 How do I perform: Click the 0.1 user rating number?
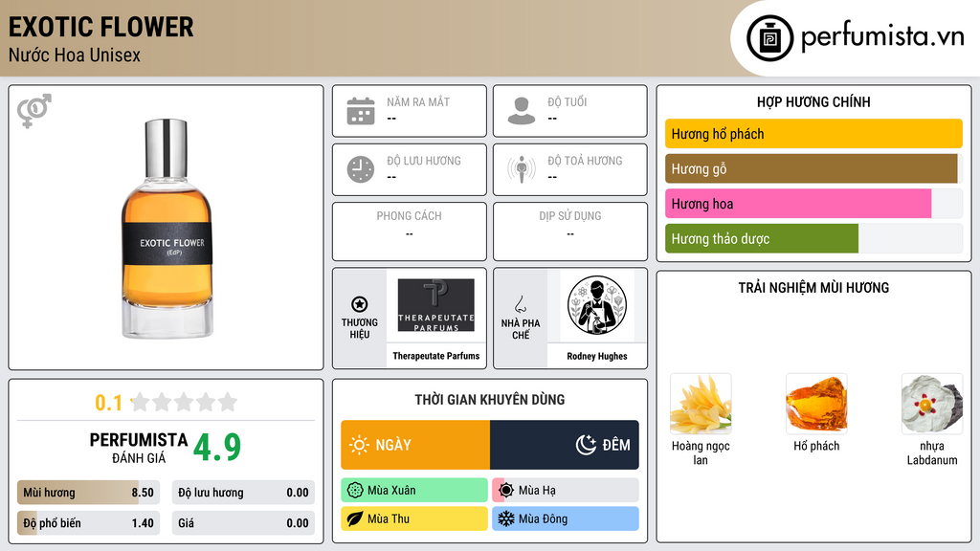[109, 403]
